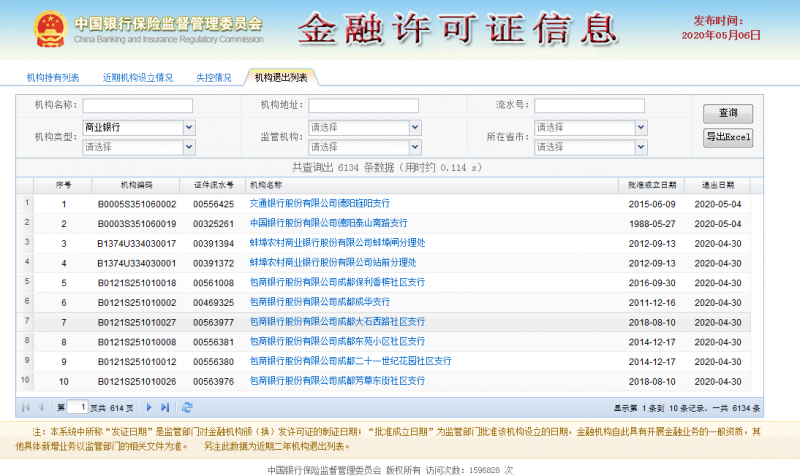Select serial number cell 00469325
Image resolution: width=800 pixels, height=476 pixels.
(x=213, y=303)
